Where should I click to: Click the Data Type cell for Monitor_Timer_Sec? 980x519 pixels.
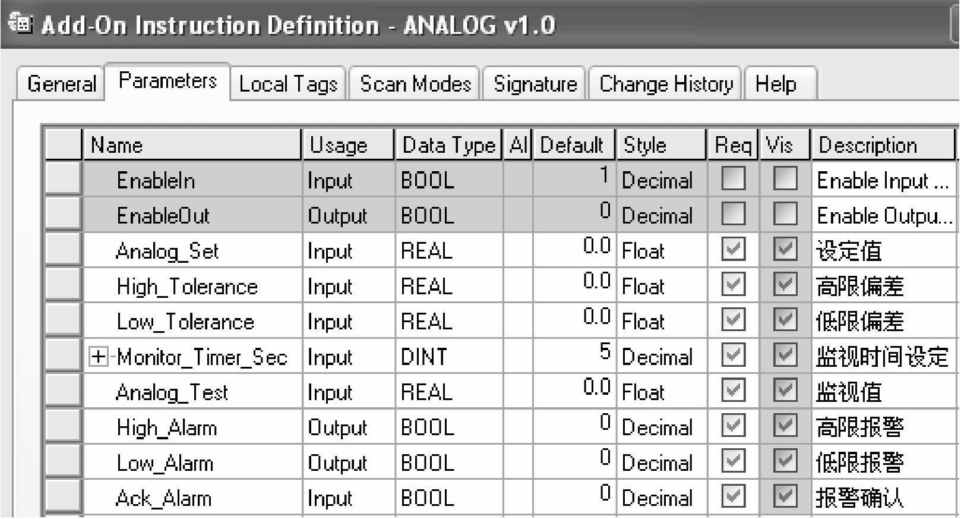coord(448,357)
